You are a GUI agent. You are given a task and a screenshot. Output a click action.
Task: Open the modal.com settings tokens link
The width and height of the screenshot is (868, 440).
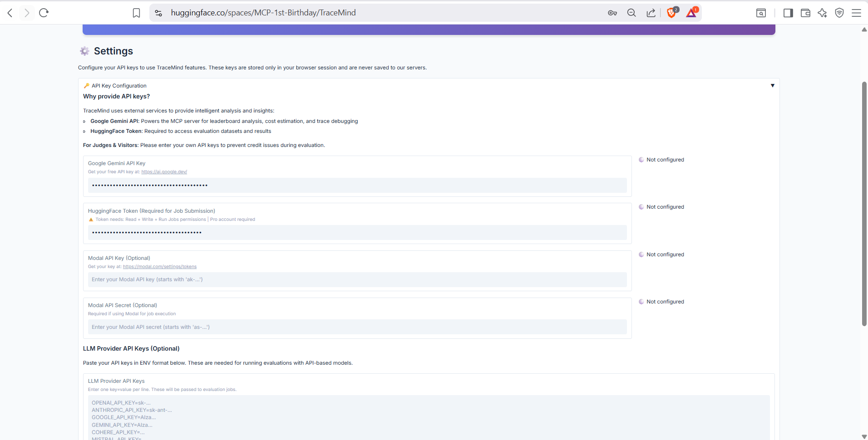click(160, 267)
